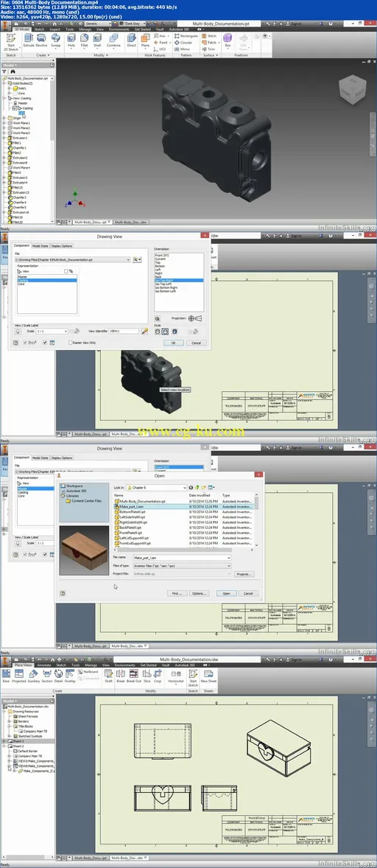The width and height of the screenshot is (377, 868).
Task: Select the Auxiliary view tool
Action: 34,676
